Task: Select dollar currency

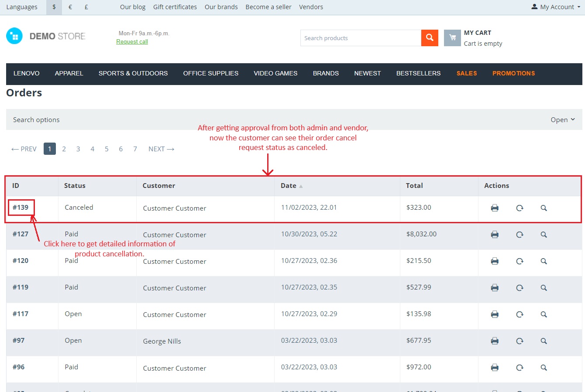Action: 54,7
